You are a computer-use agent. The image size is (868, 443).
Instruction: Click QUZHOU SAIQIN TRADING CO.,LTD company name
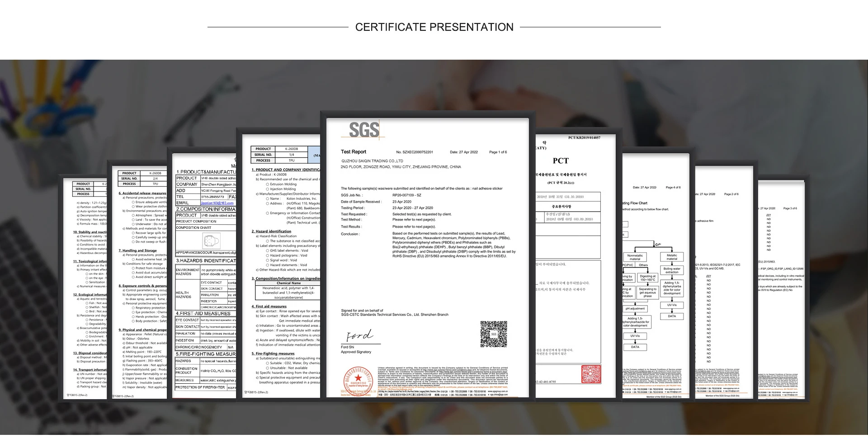click(372, 161)
